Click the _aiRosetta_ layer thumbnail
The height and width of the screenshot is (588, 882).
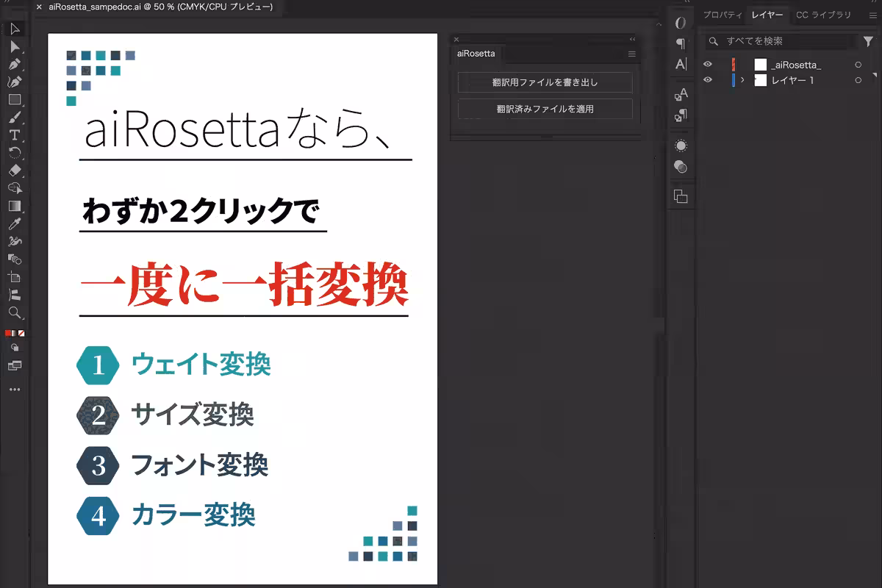(x=761, y=65)
